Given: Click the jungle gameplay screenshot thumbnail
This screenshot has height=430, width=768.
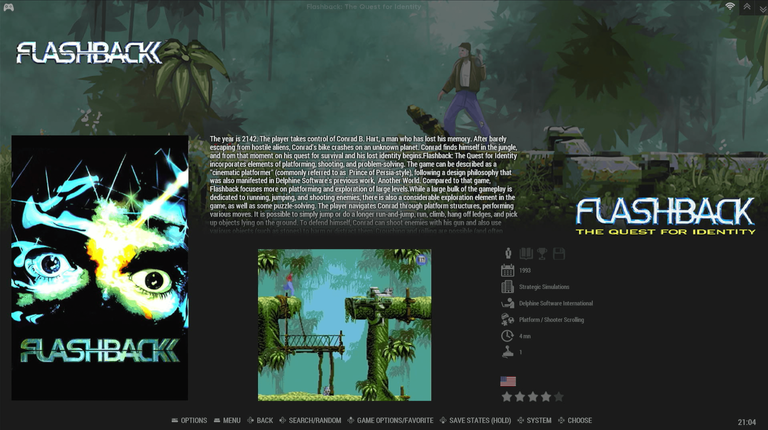Looking at the screenshot, I should click(x=345, y=325).
